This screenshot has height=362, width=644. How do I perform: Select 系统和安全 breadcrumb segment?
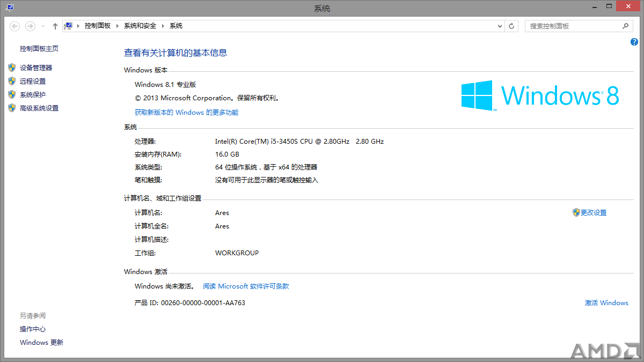(x=140, y=26)
